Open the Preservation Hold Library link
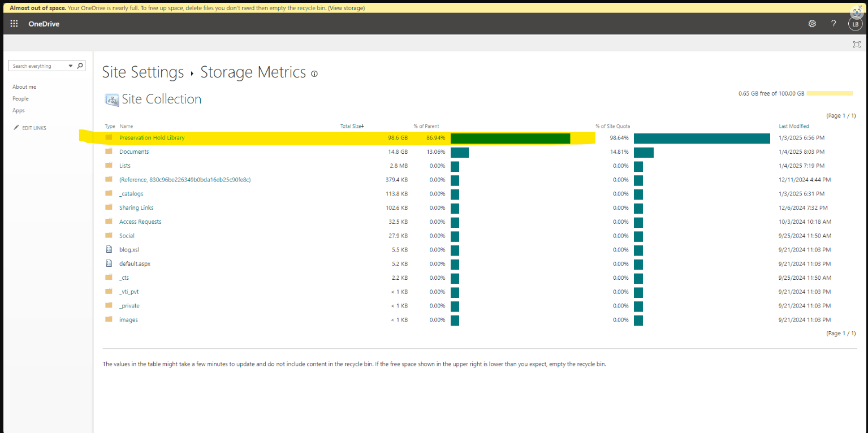This screenshot has height=433, width=868. point(152,137)
